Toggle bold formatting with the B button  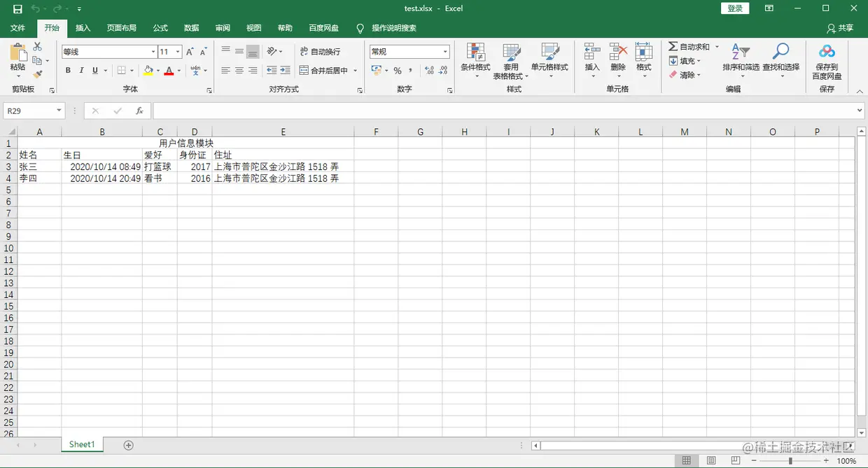coord(68,70)
